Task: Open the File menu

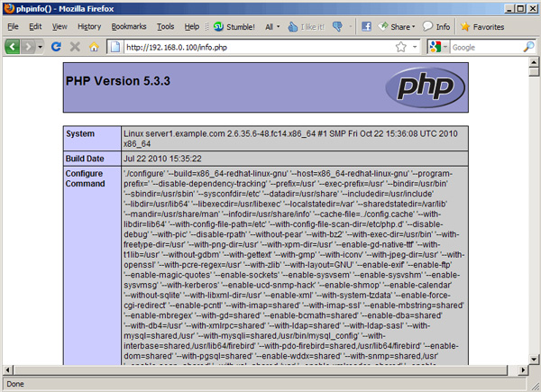Action: tap(13, 26)
